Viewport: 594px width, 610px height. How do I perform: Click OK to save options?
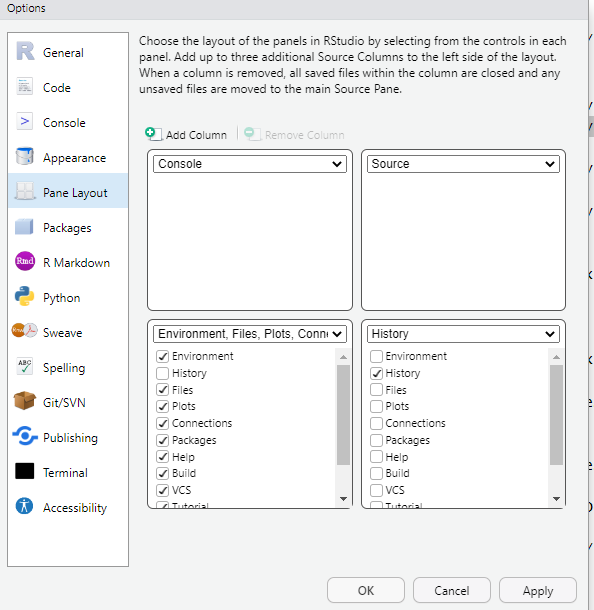[366, 590]
